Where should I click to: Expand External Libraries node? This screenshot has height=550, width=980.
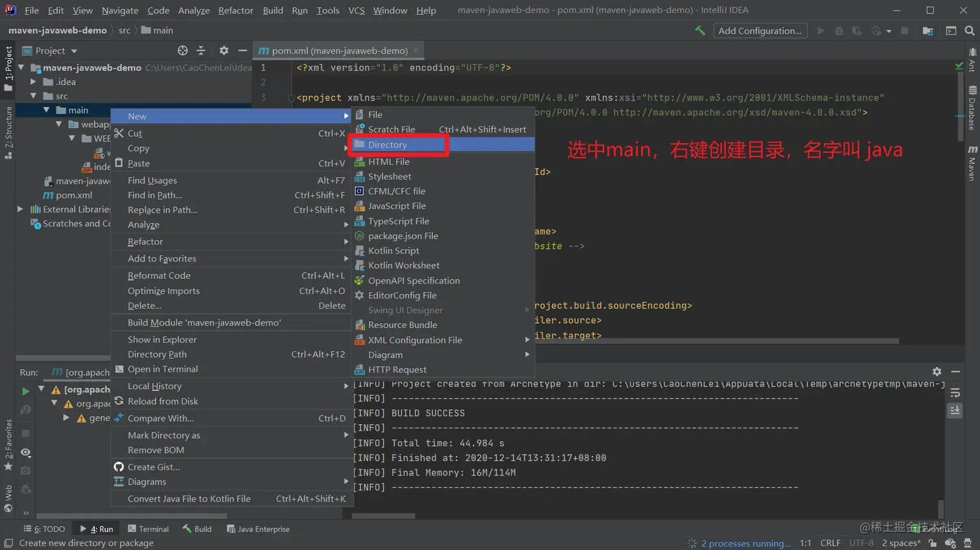pyautogui.click(x=21, y=209)
